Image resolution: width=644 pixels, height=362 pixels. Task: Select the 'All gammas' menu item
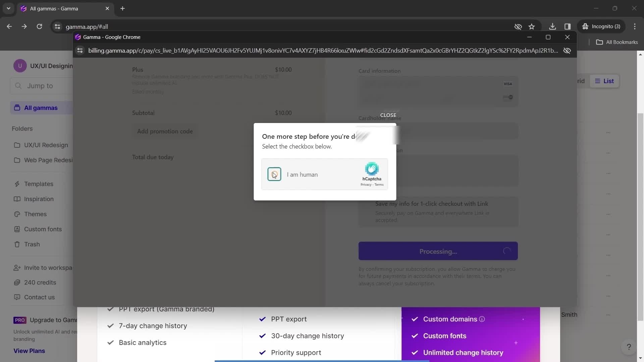point(41,107)
